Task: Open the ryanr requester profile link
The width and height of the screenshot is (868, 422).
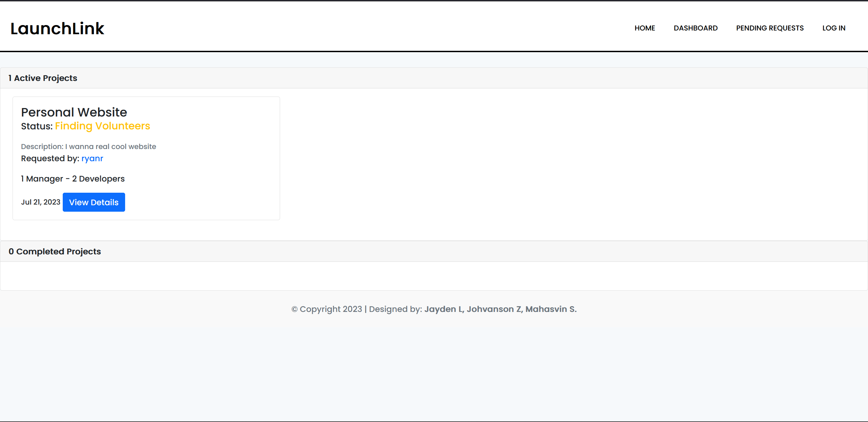Action: click(92, 159)
